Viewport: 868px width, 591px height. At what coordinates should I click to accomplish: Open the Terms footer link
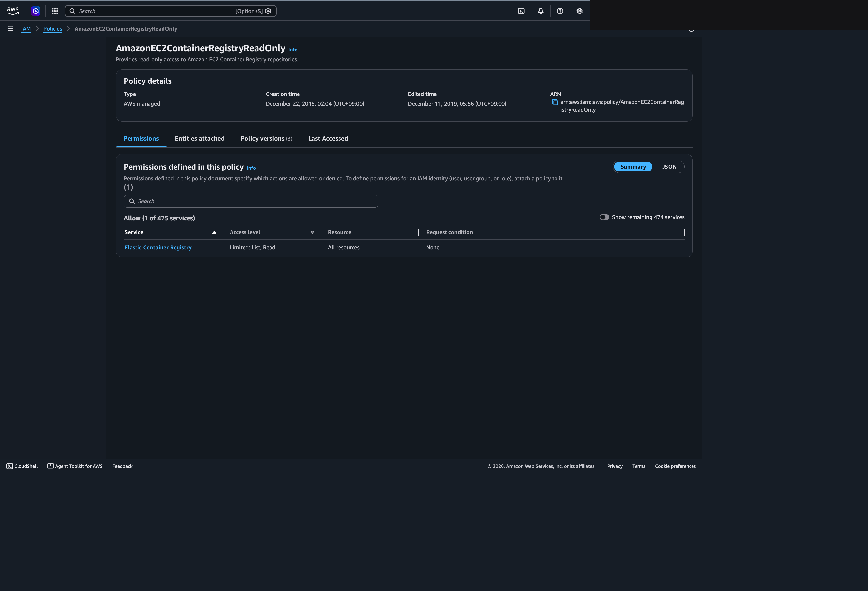pyautogui.click(x=639, y=466)
